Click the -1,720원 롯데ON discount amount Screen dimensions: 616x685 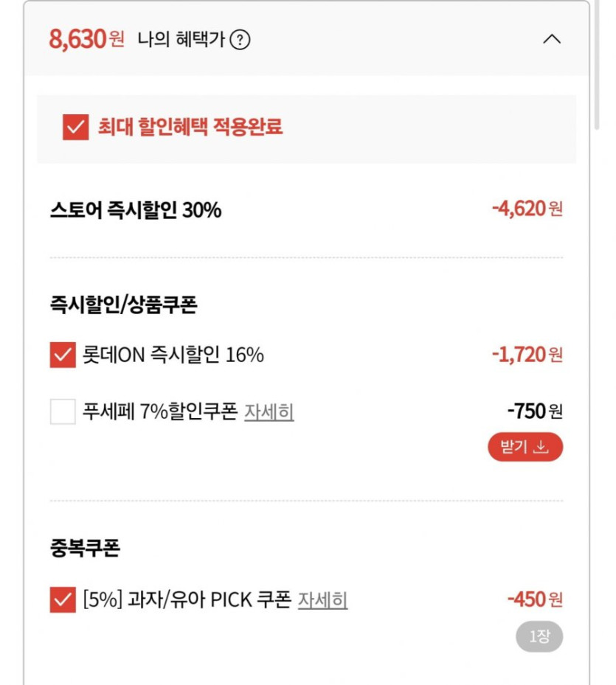click(x=527, y=355)
